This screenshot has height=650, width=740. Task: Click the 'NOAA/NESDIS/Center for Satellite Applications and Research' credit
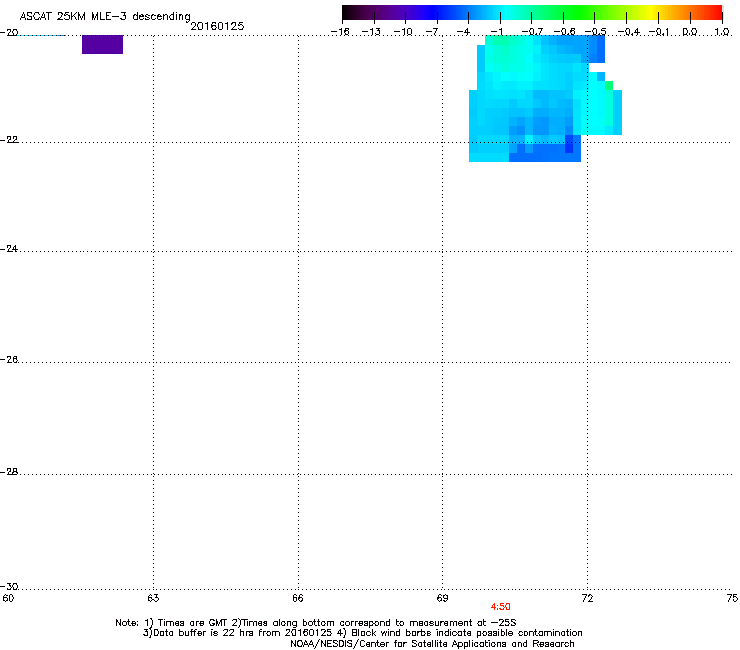pos(432,644)
